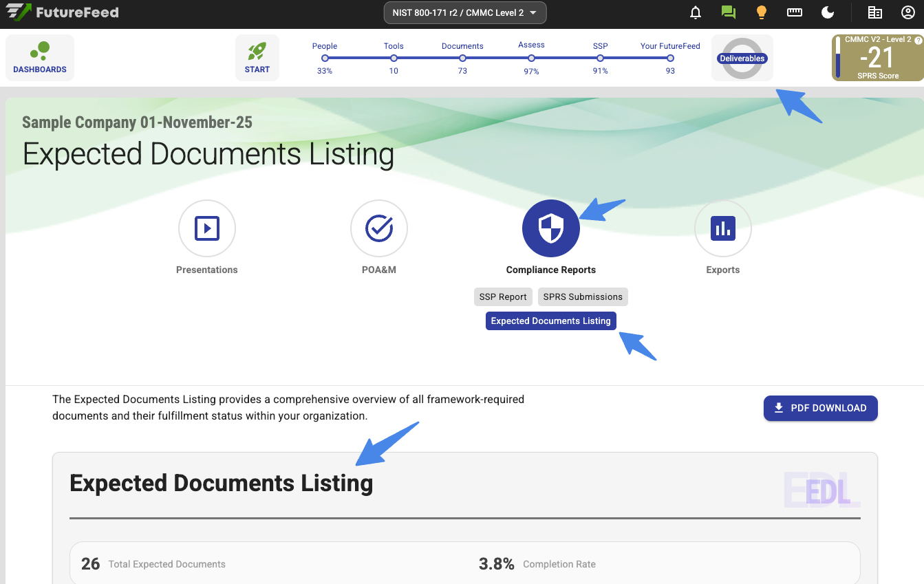
Task: Toggle dark mode with the moon icon
Action: pyautogui.click(x=827, y=12)
